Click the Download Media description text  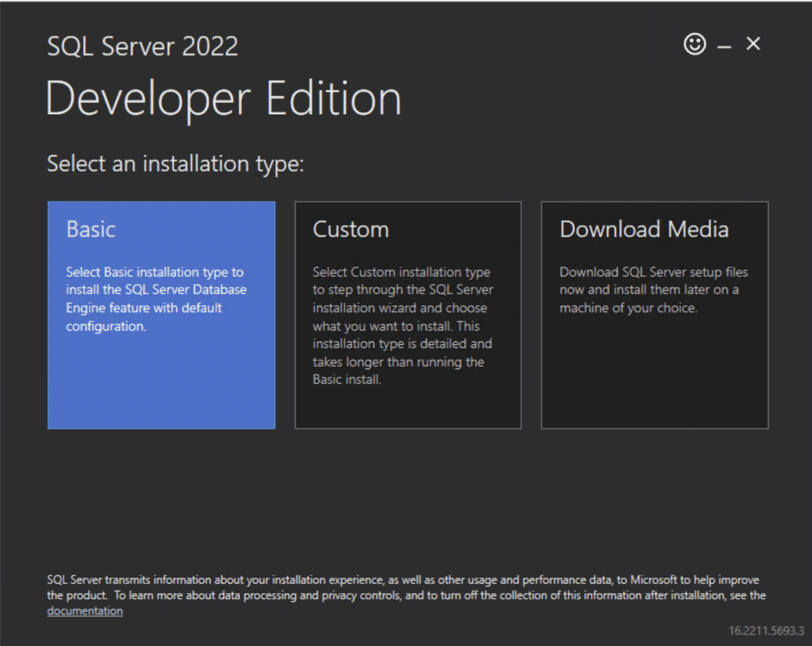[653, 290]
